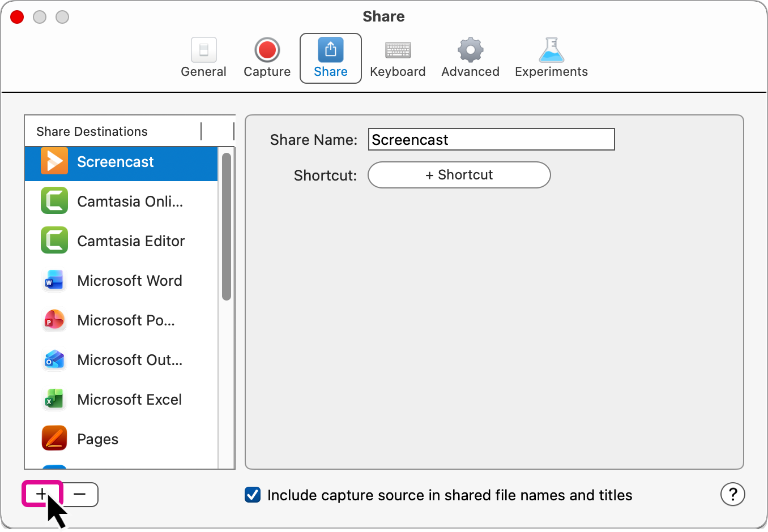Click the Microsoft Excel icon
This screenshot has width=768, height=532.
54,399
